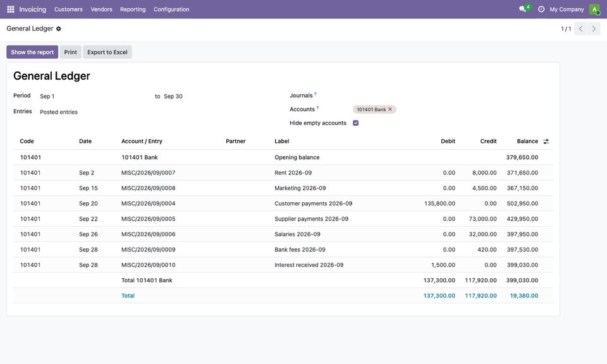Remove the 101401 Bank account tag
Screen dimensions: 607x364
(x=390, y=109)
